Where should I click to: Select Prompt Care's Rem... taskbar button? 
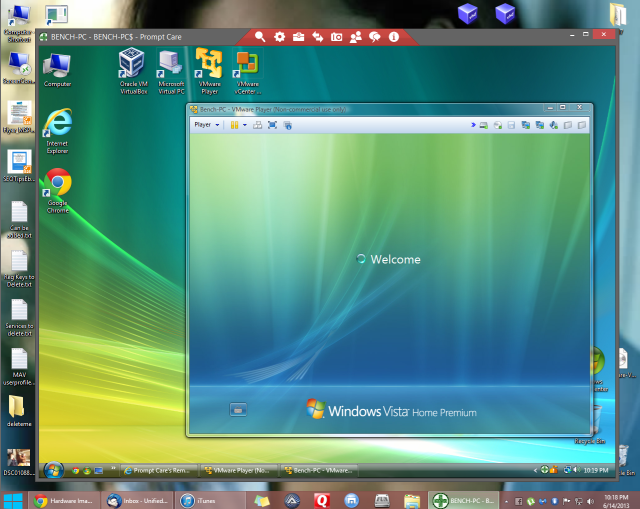pos(159,471)
